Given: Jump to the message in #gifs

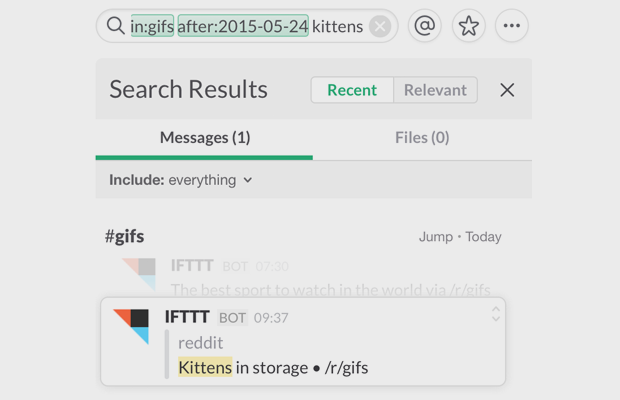Looking at the screenshot, I should pyautogui.click(x=436, y=237).
